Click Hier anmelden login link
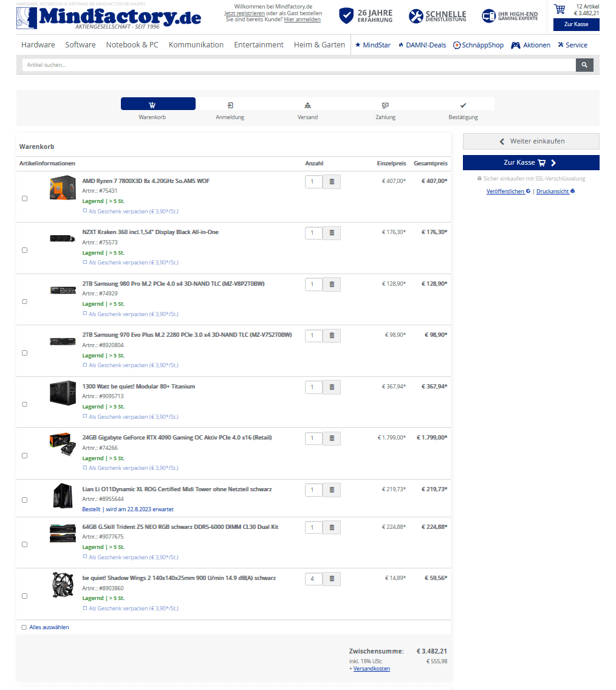The height and width of the screenshot is (690, 616). tap(302, 19)
